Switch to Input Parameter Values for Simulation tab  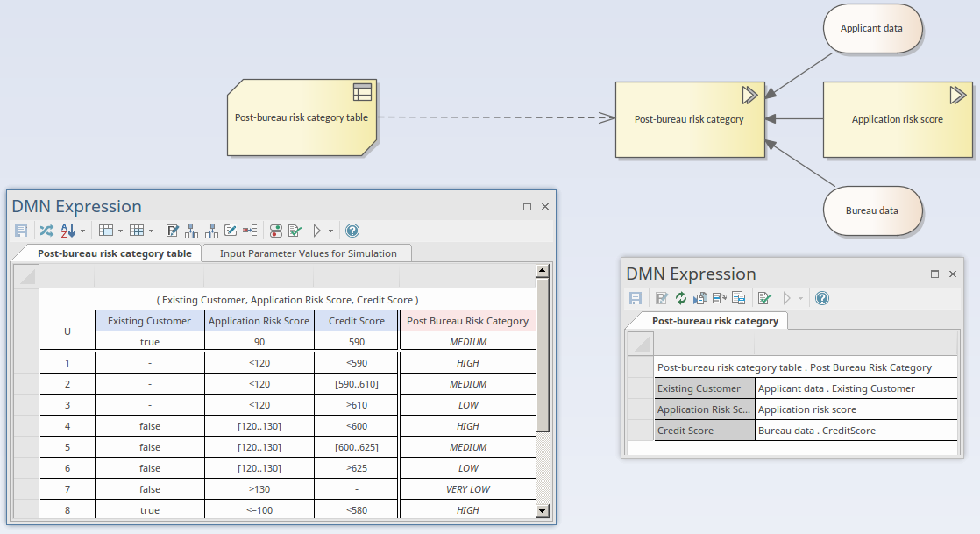(x=308, y=253)
